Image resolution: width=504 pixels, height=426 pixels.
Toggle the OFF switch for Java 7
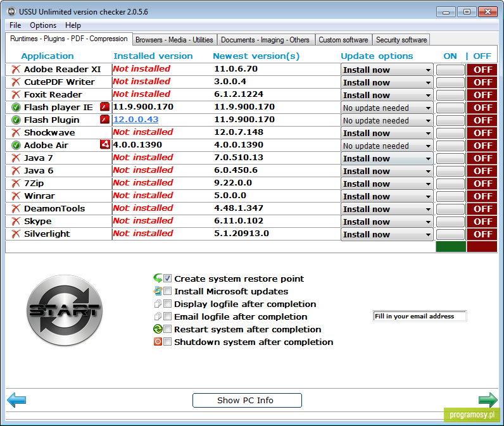point(482,158)
